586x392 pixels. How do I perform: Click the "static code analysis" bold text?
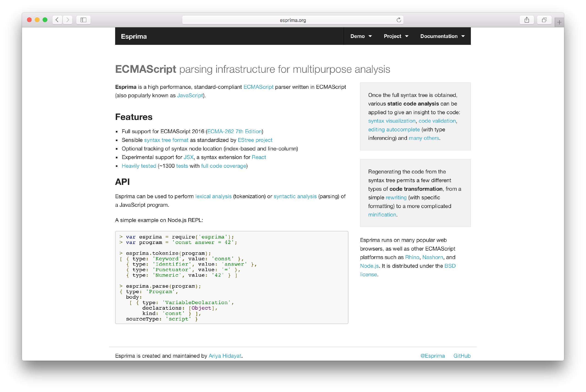[413, 103]
